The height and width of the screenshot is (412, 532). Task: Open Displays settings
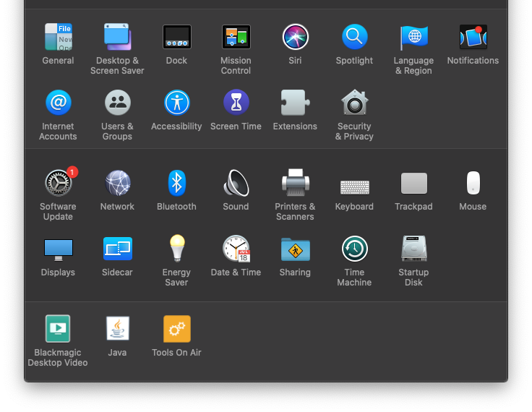pos(58,250)
